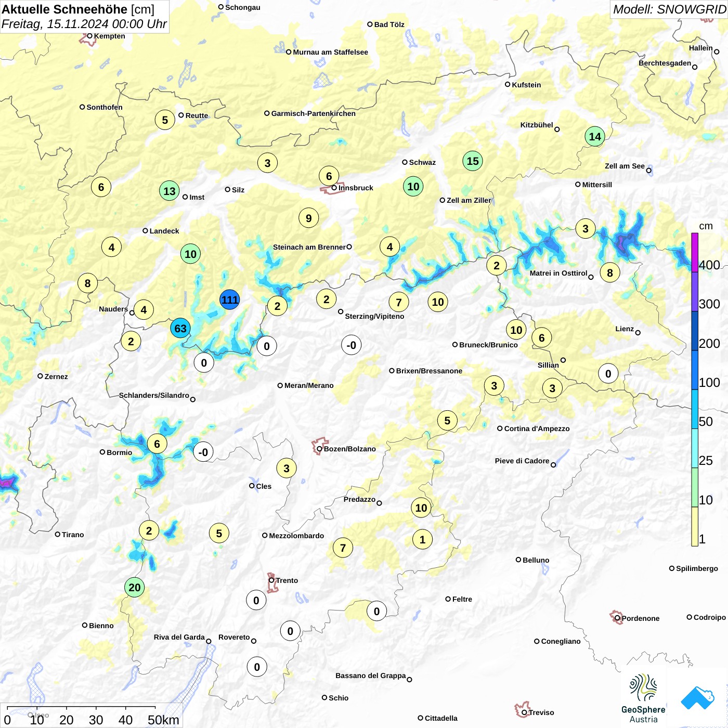
Task: Select the 'Lienz' place label
Action: (x=625, y=329)
